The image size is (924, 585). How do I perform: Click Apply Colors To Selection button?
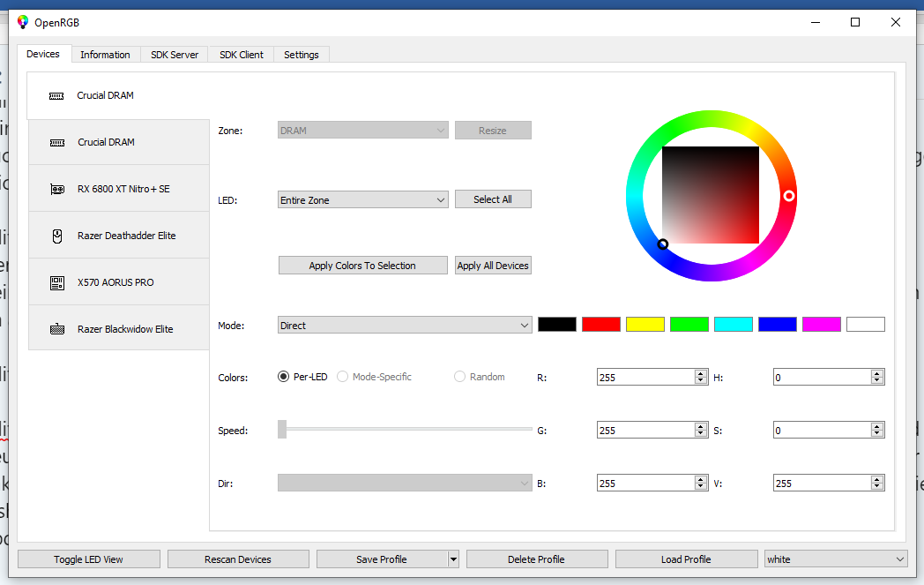click(363, 266)
